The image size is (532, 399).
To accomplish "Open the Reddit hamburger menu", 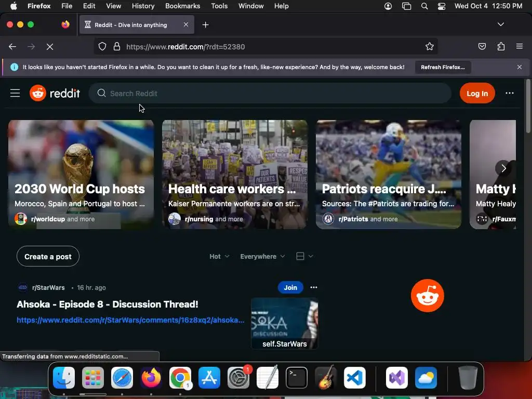I will tap(15, 93).
